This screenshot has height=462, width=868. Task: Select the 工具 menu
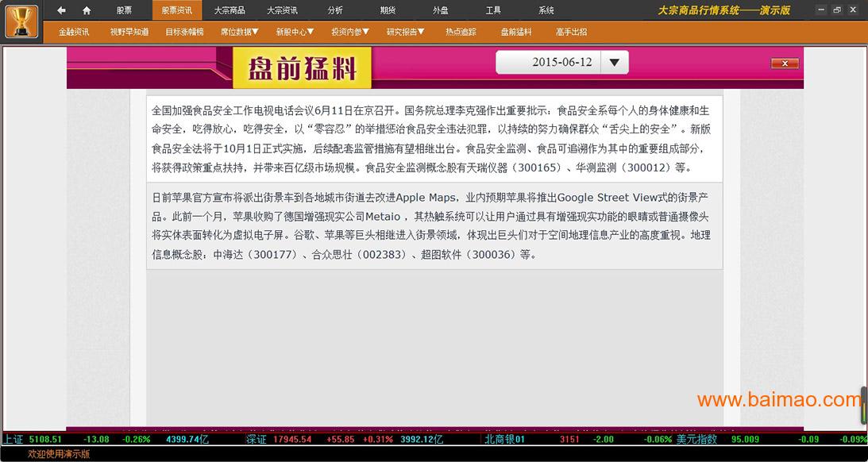click(x=493, y=10)
